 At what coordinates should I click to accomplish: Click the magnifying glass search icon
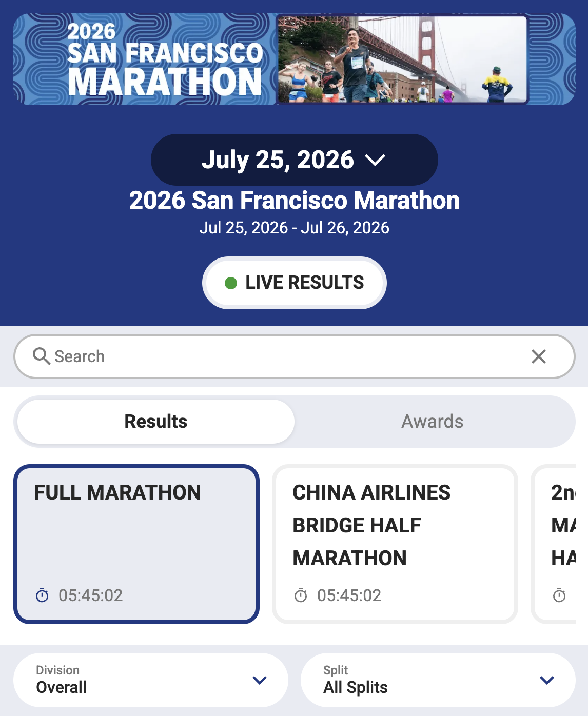pyautogui.click(x=42, y=356)
